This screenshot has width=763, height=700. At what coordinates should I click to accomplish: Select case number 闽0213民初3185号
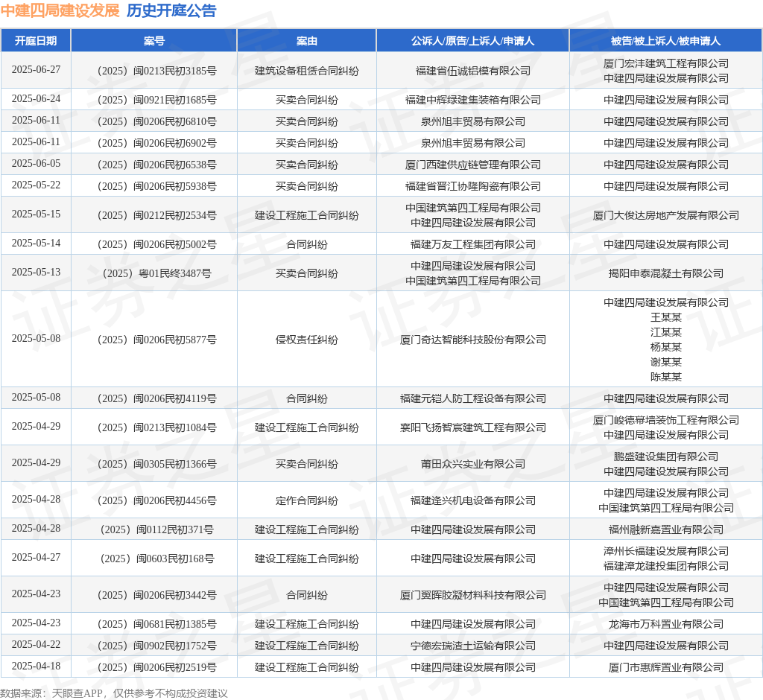click(156, 71)
